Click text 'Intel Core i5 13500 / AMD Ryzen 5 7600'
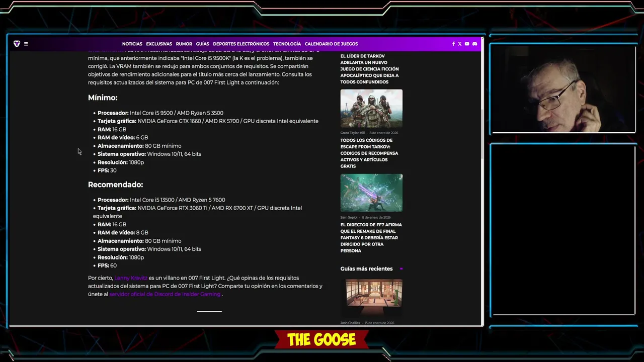This screenshot has width=644, height=362. 178,200
